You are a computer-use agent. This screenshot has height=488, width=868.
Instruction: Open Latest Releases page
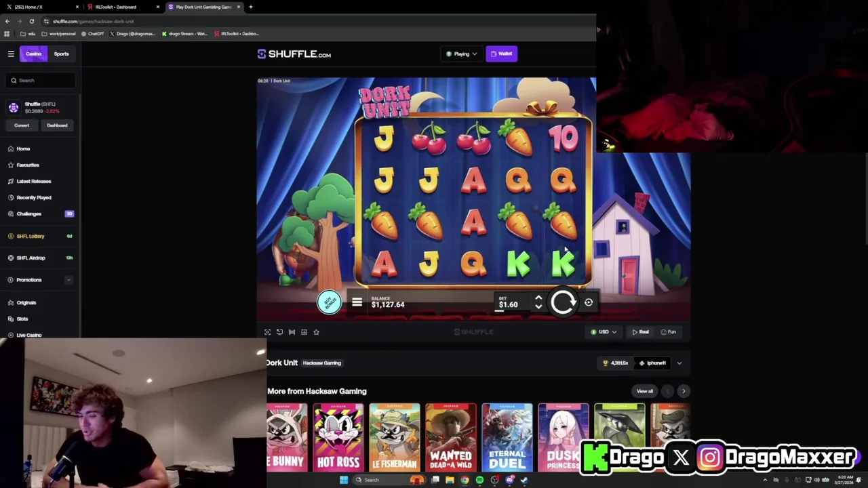click(33, 181)
